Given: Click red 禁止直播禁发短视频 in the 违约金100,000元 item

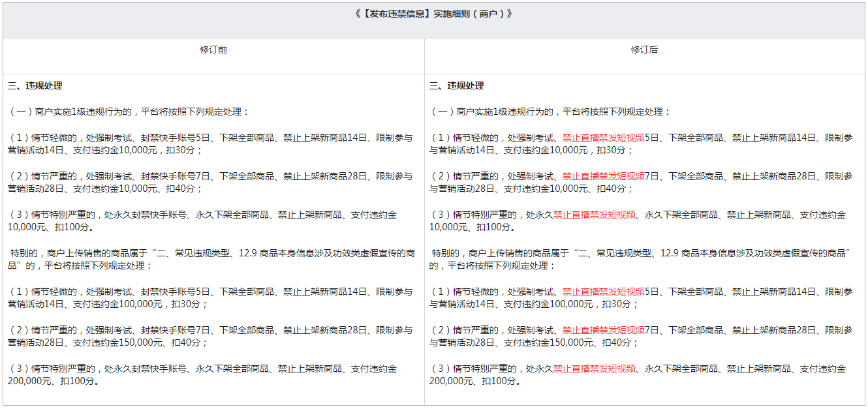Looking at the screenshot, I should (603, 292).
